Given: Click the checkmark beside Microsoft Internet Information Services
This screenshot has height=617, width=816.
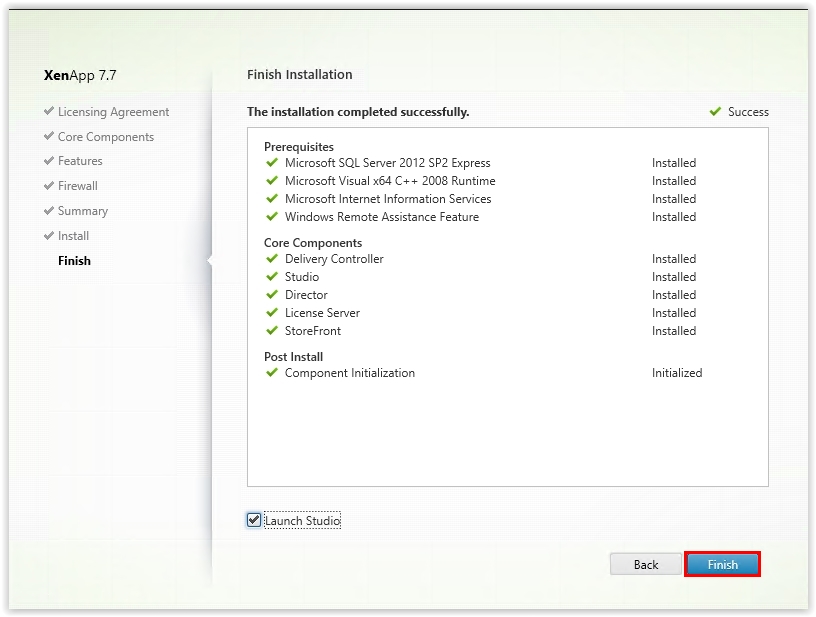Looking at the screenshot, I should click(272, 198).
